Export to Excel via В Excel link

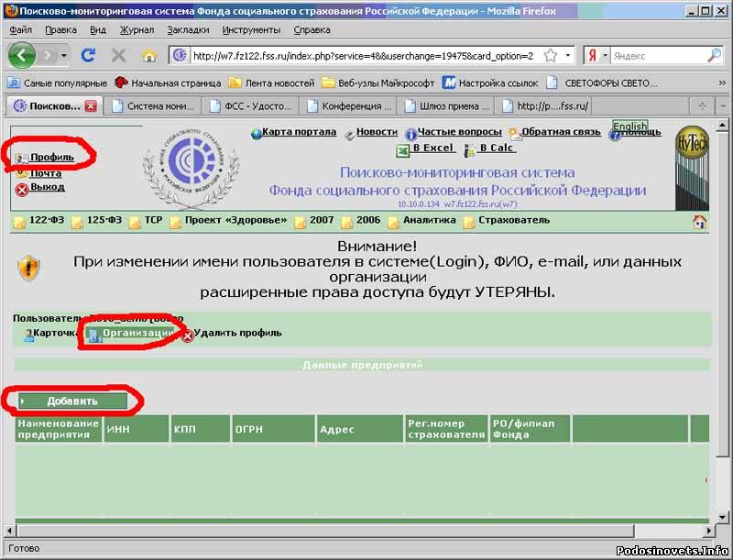(x=433, y=148)
